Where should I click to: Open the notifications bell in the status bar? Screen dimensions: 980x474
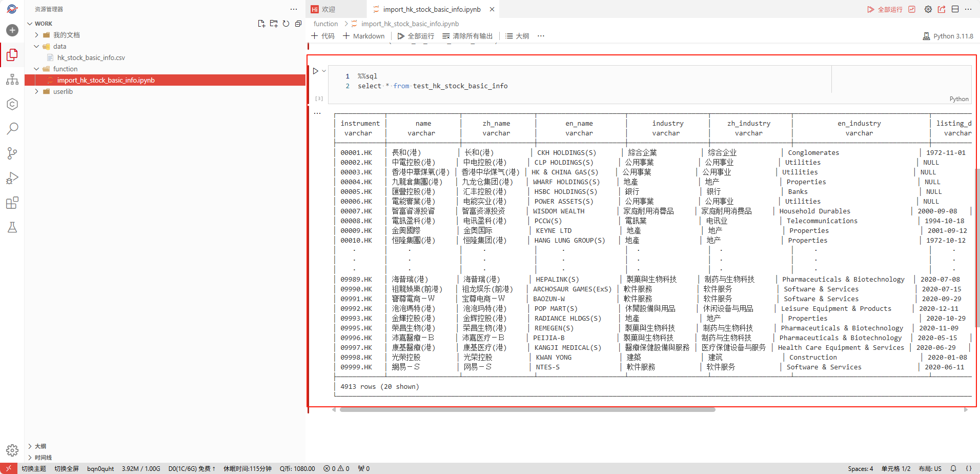click(x=953, y=468)
